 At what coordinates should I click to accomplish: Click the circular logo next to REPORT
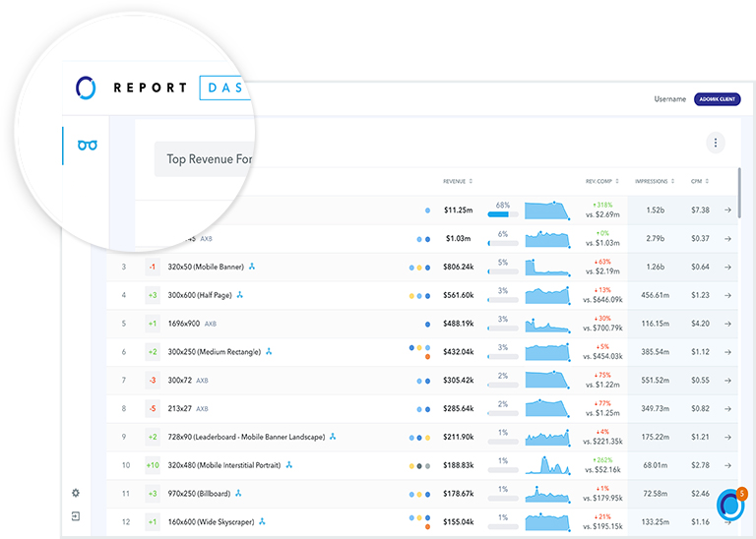[x=87, y=88]
